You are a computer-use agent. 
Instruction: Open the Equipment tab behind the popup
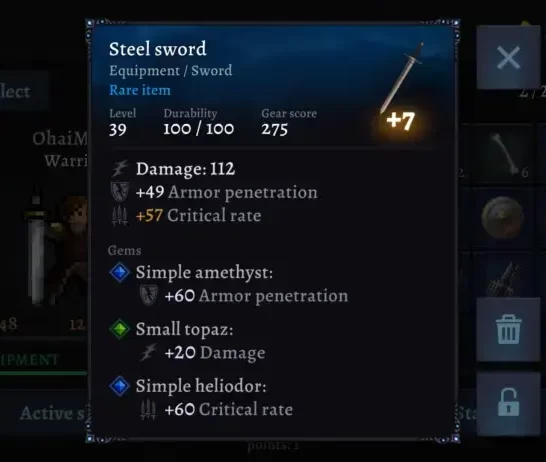pos(30,360)
